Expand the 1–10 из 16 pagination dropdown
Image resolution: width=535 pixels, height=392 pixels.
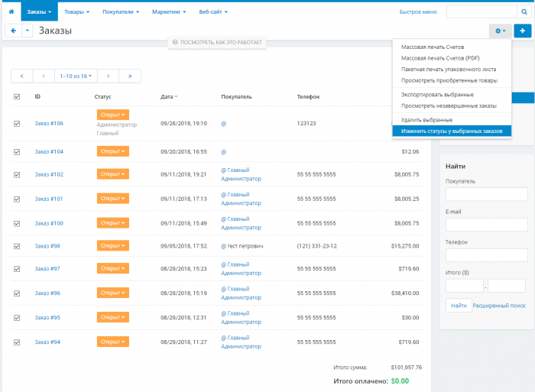(76, 76)
